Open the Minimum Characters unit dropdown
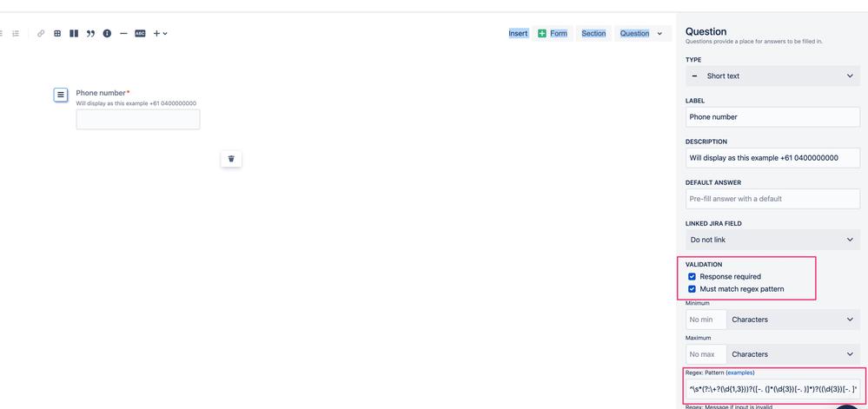This screenshot has width=868, height=409. (793, 320)
